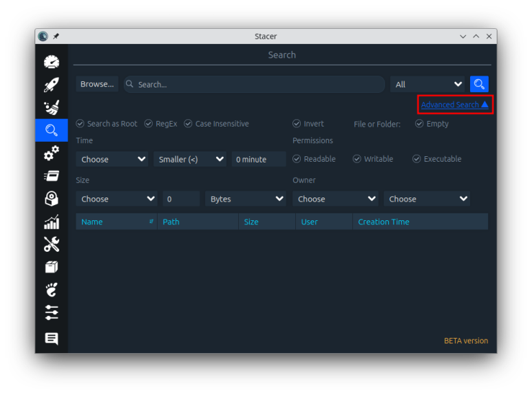Toggle Readable permission checkbox
The width and height of the screenshot is (532, 395).
[315, 159]
